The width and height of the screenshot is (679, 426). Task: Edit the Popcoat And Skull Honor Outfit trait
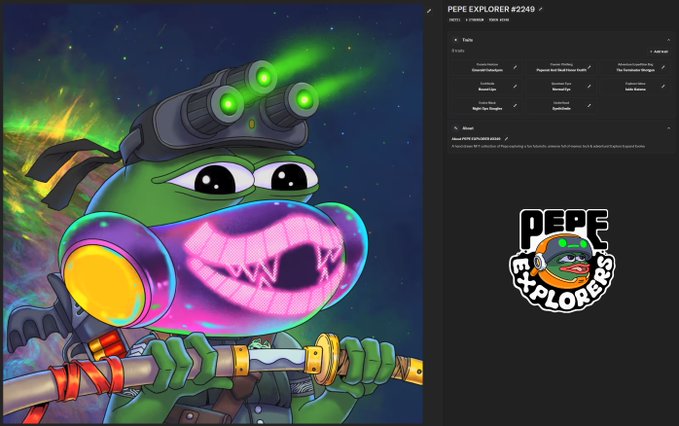tap(589, 67)
